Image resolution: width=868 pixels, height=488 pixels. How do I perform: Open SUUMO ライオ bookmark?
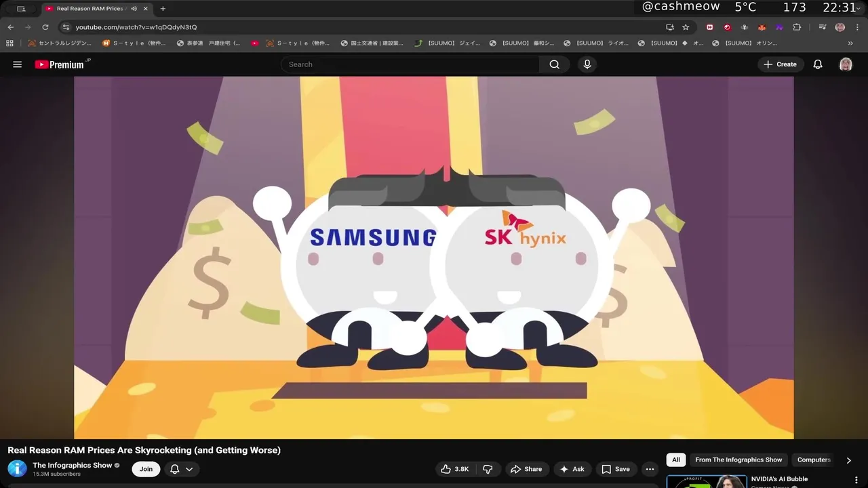click(596, 43)
